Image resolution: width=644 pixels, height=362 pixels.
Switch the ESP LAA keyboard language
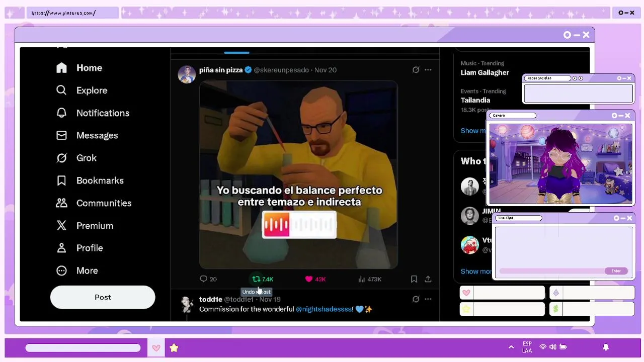[x=527, y=347]
